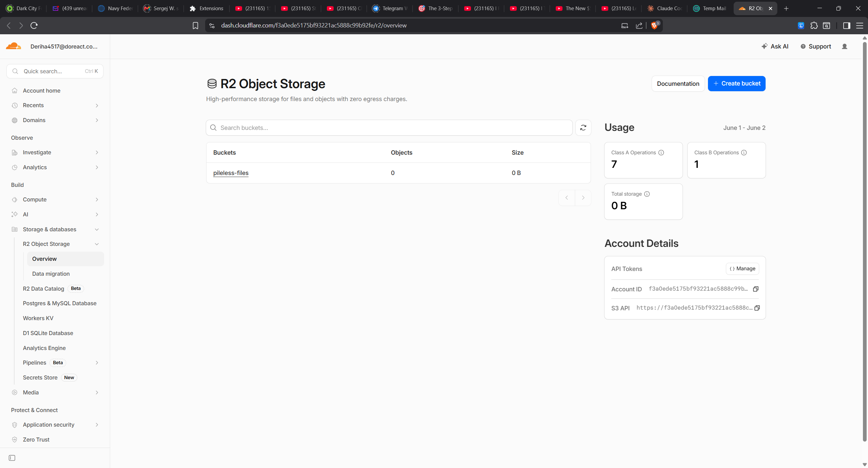Click Create bucket button
The height and width of the screenshot is (468, 868).
pos(736,83)
